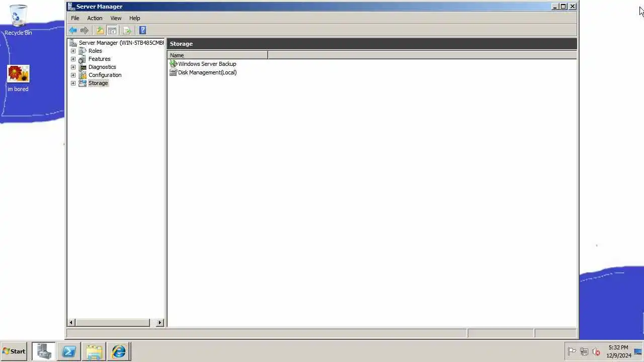The height and width of the screenshot is (362, 644).
Task: Open Action Center flag in tray
Action: [x=572, y=351]
